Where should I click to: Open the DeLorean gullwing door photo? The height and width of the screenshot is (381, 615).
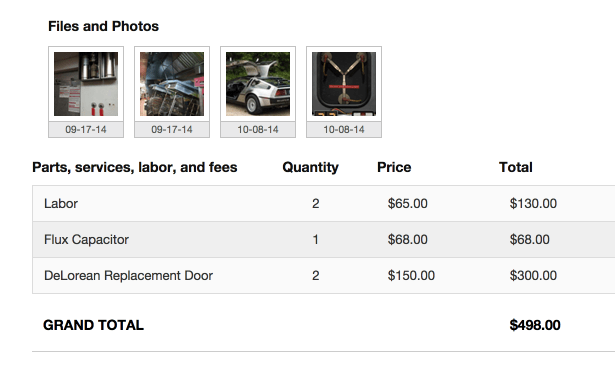coord(258,84)
